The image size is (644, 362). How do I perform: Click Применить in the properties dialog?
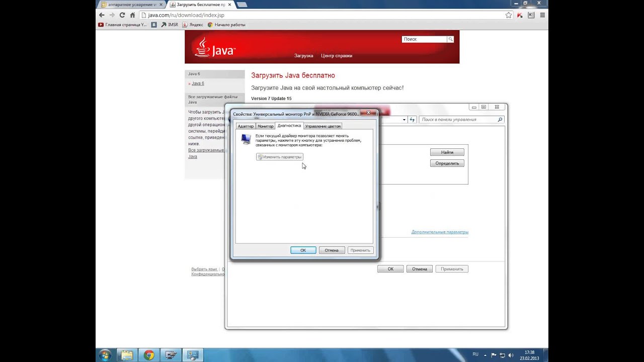(360, 250)
